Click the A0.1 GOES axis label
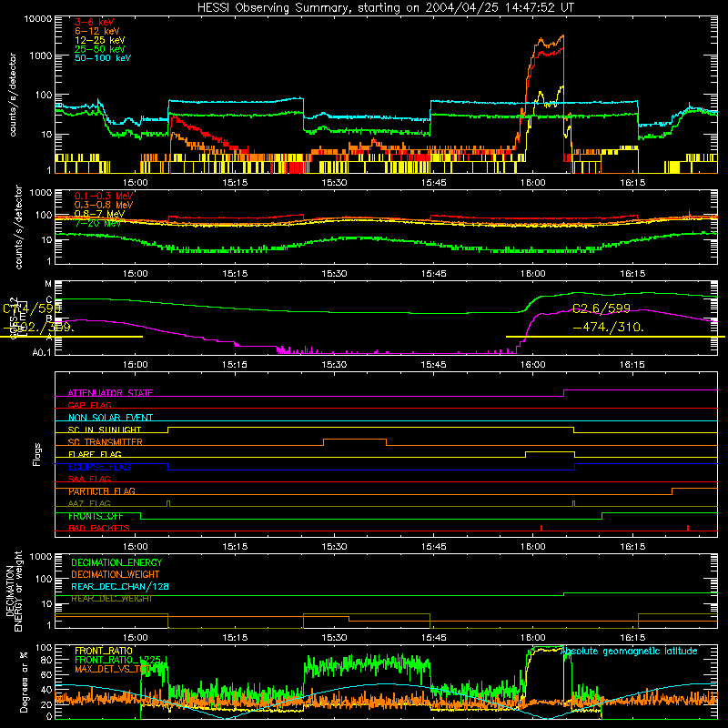This screenshot has height=728, width=728. point(42,353)
